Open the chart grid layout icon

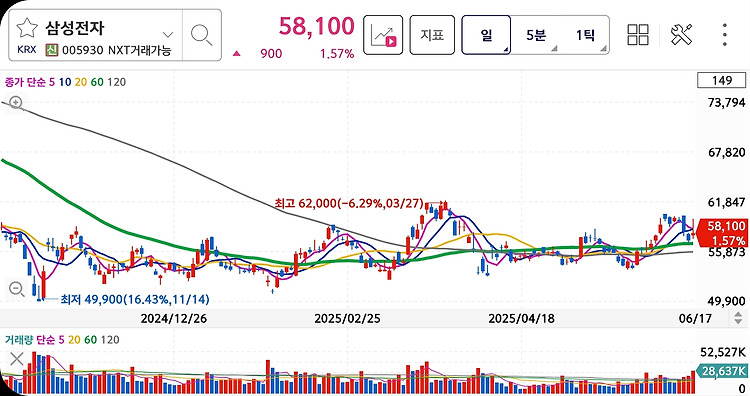pos(638,35)
